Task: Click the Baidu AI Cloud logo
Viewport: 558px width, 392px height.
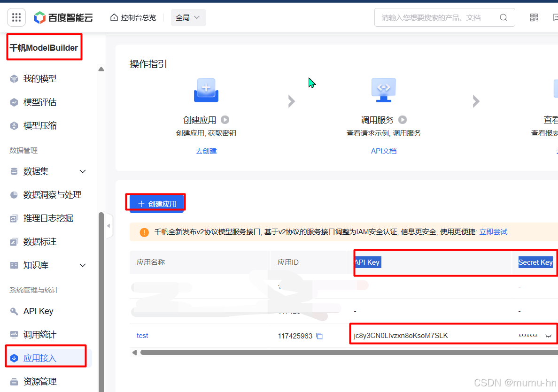Action: click(x=63, y=17)
